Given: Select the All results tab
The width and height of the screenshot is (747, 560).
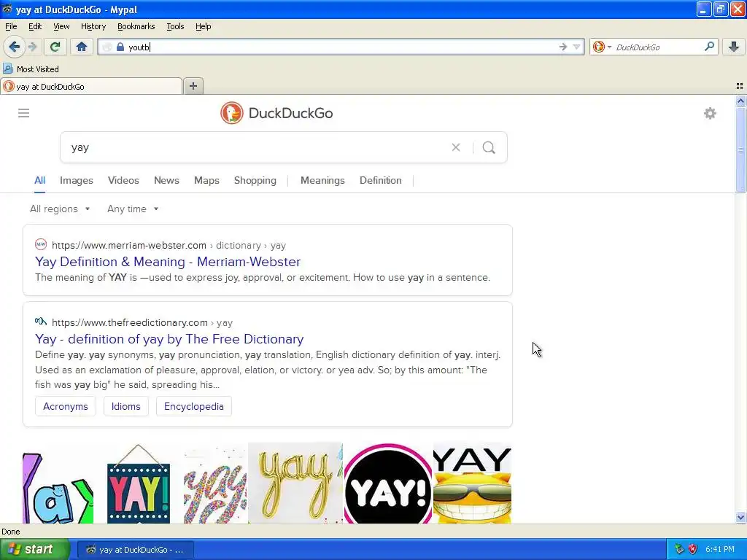Looking at the screenshot, I should tap(39, 181).
